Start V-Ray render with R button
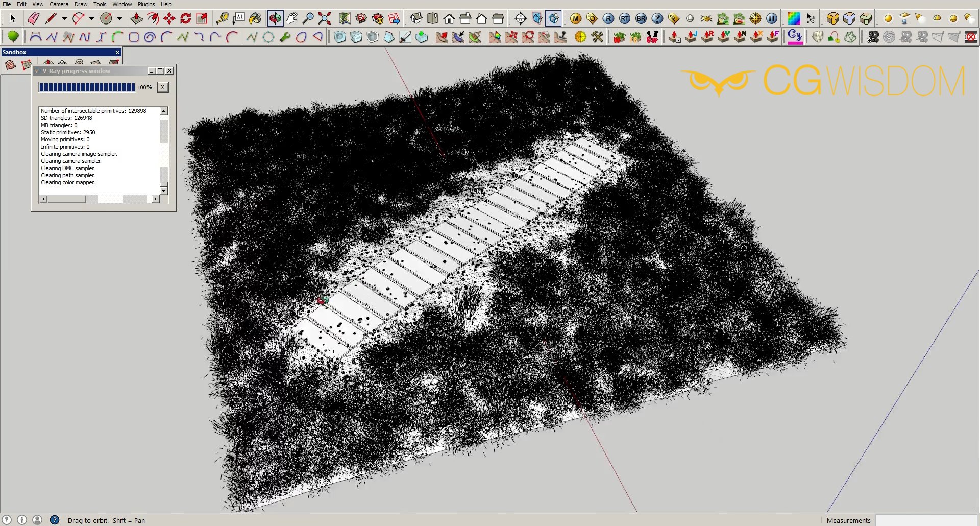This screenshot has height=526, width=980. pos(608,19)
